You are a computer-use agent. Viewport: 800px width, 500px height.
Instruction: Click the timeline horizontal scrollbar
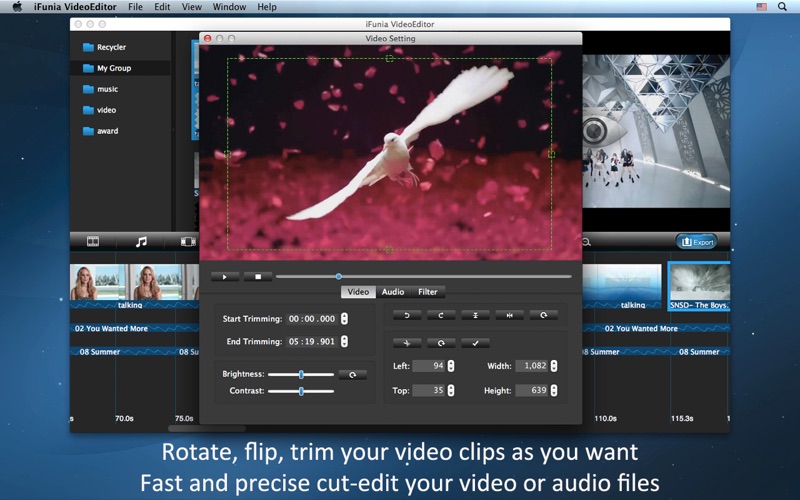[x=207, y=428]
